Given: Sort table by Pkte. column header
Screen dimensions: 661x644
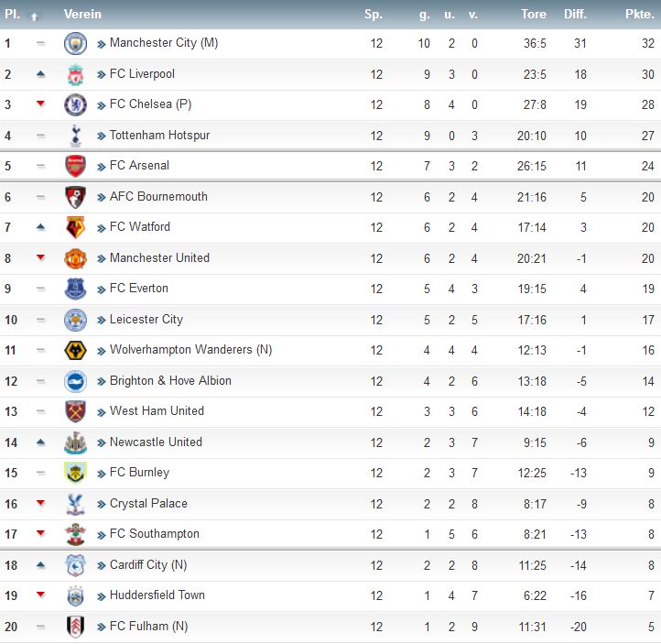Looking at the screenshot, I should 640,15.
